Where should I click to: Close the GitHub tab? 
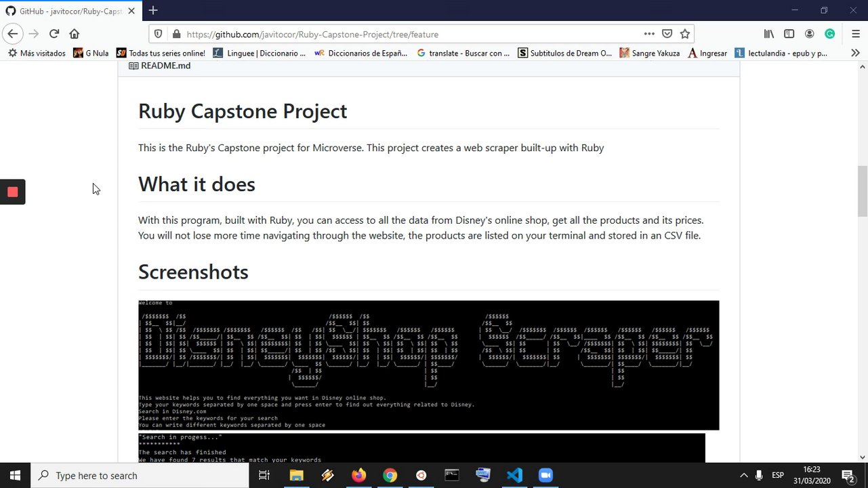[130, 11]
